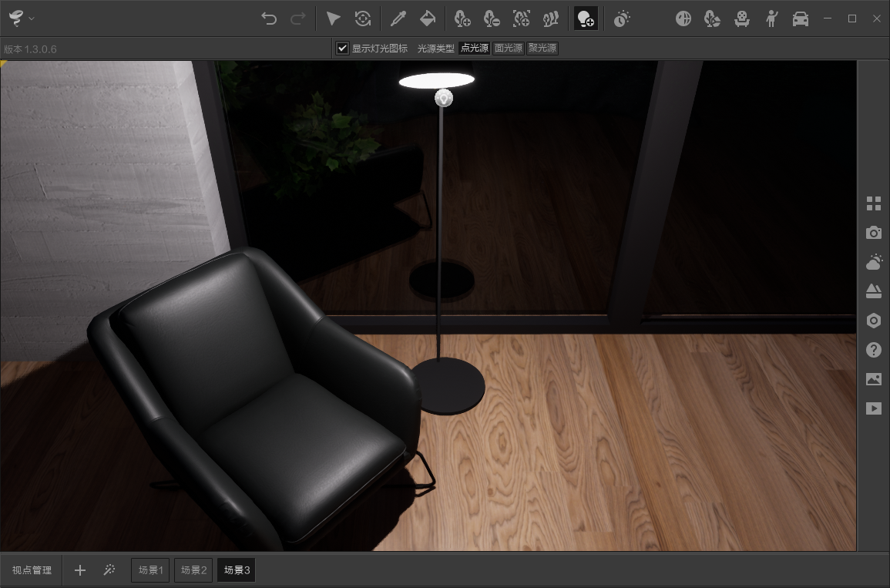Select the paint bucket material fill tool
Image resolution: width=890 pixels, height=588 pixels.
[426, 18]
